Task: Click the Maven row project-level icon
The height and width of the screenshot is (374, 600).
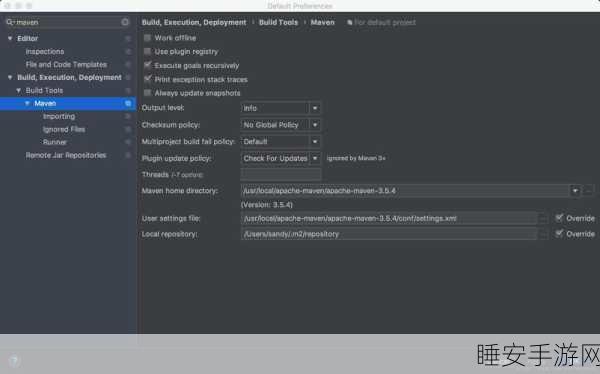Action: [128, 103]
